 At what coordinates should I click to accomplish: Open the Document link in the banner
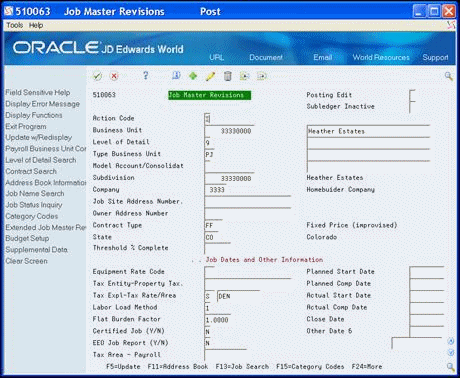pyautogui.click(x=266, y=57)
